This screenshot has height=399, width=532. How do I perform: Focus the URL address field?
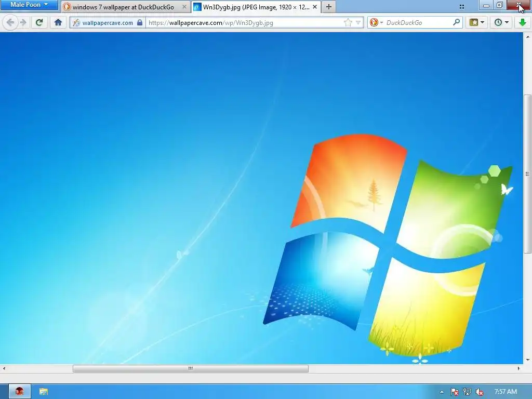(x=244, y=23)
